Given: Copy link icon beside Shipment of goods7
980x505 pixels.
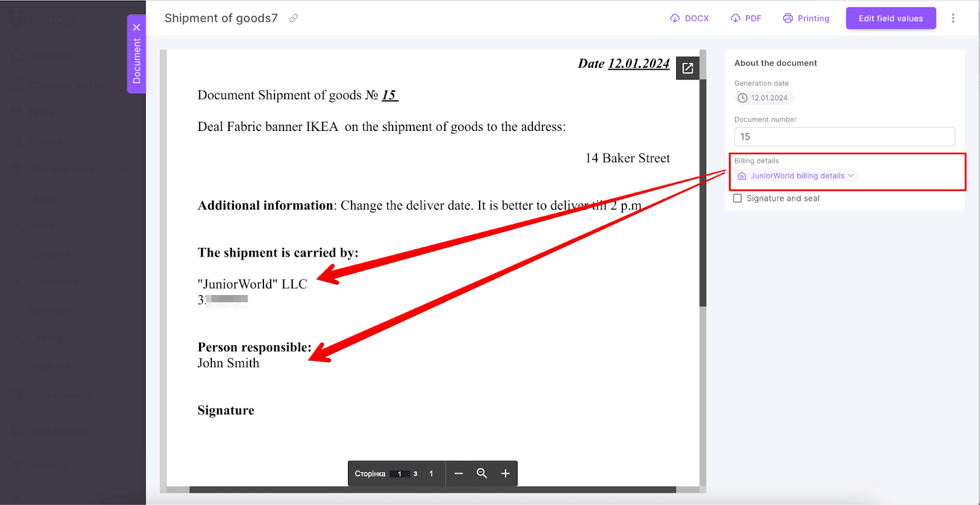Looking at the screenshot, I should pos(293,18).
